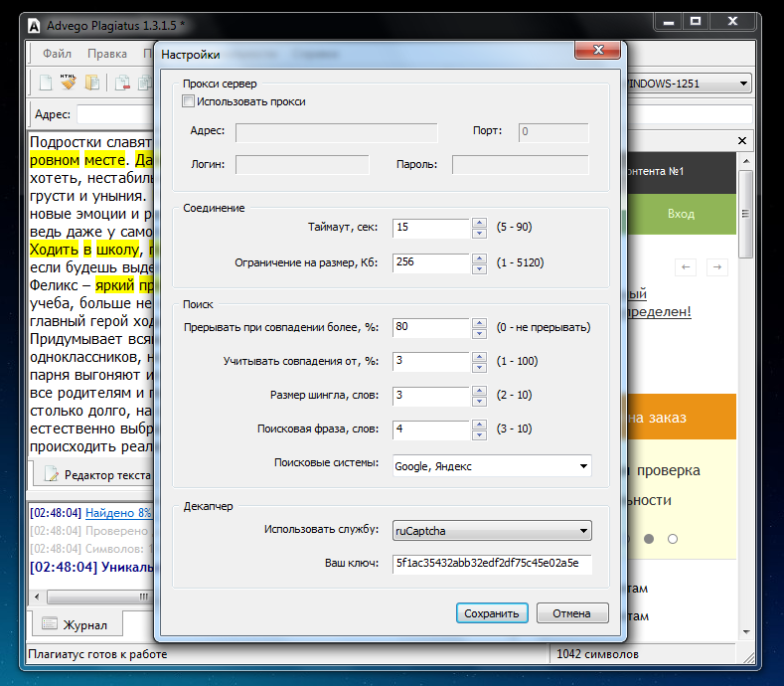
Task: Click the third toolbar documents icon
Action: tap(92, 84)
